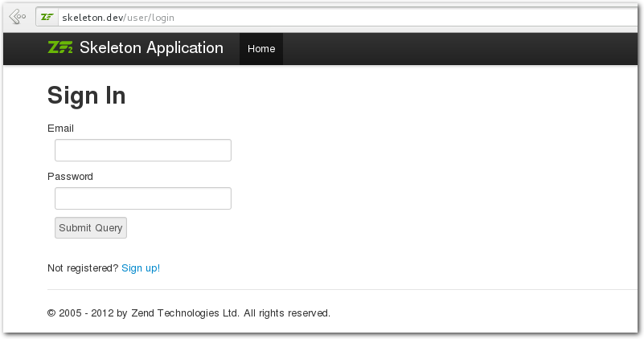The image size is (644, 339).
Task: Click the Email field label
Action: tap(61, 129)
